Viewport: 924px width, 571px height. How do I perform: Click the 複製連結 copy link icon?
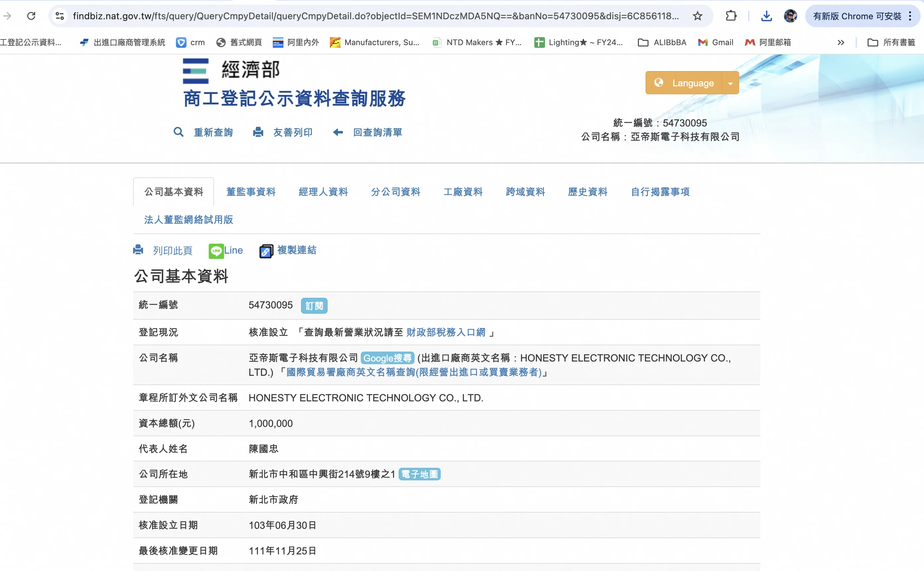coord(266,251)
